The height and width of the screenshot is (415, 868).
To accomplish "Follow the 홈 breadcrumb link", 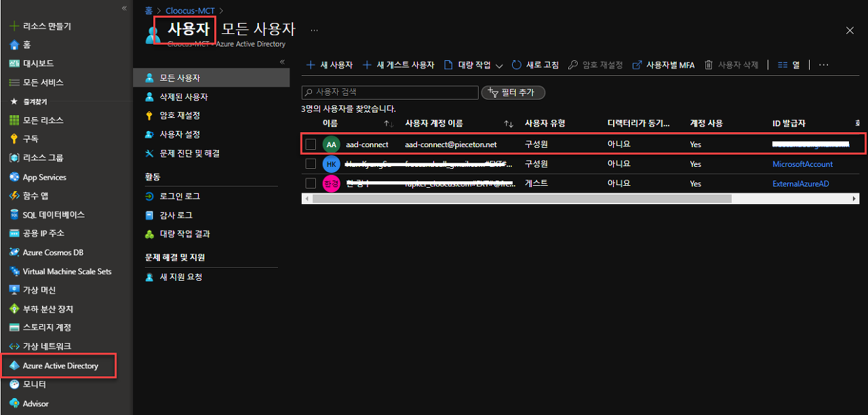I will click(x=149, y=11).
